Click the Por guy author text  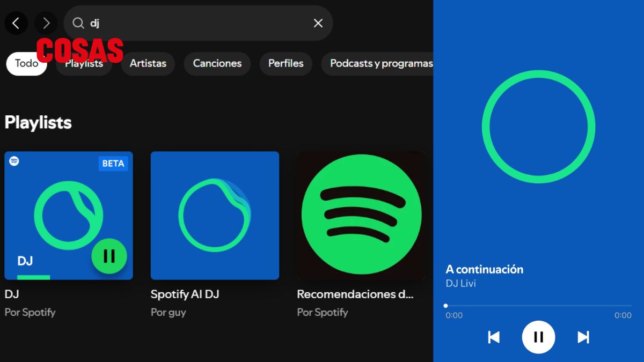(x=169, y=313)
